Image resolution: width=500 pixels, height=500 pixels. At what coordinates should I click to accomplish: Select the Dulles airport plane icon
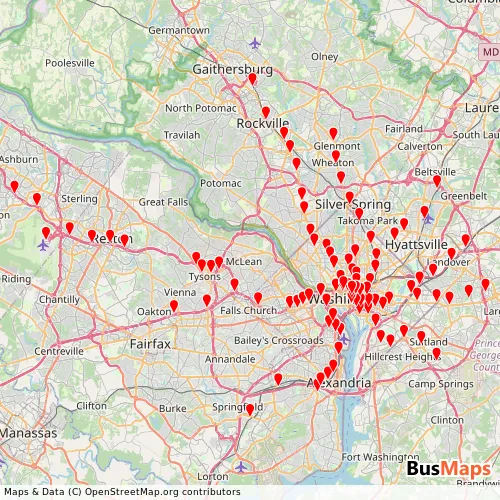point(43,246)
